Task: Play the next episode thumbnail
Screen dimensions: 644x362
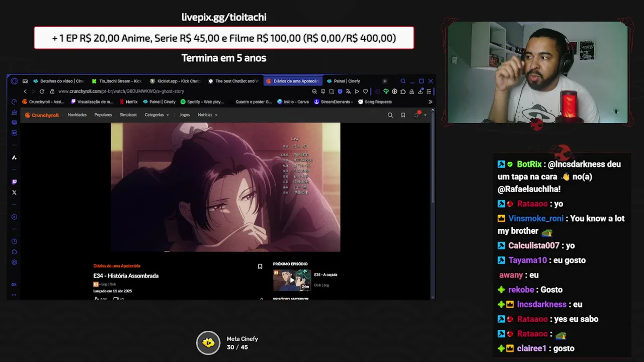Action: coord(292,280)
